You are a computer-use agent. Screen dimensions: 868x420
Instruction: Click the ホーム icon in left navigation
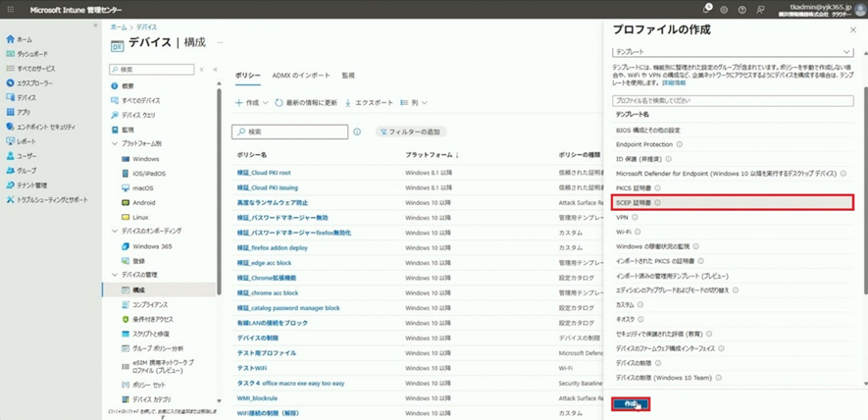(10, 39)
